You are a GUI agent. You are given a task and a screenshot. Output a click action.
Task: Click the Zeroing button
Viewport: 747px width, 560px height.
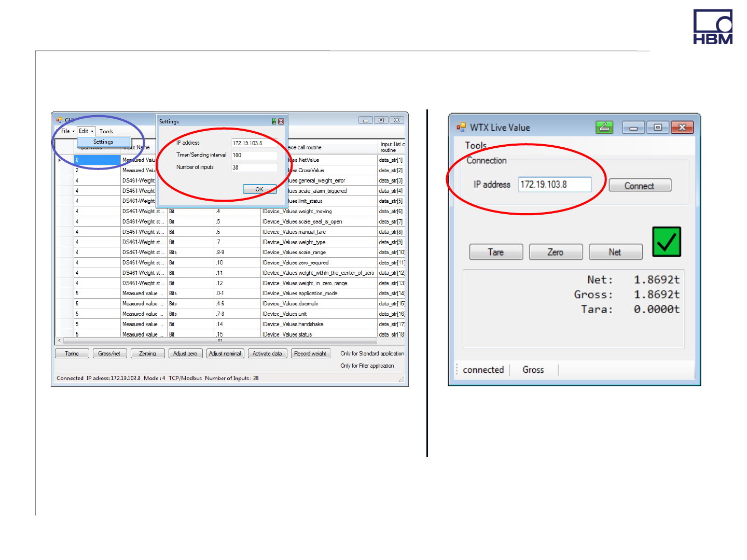point(147,354)
